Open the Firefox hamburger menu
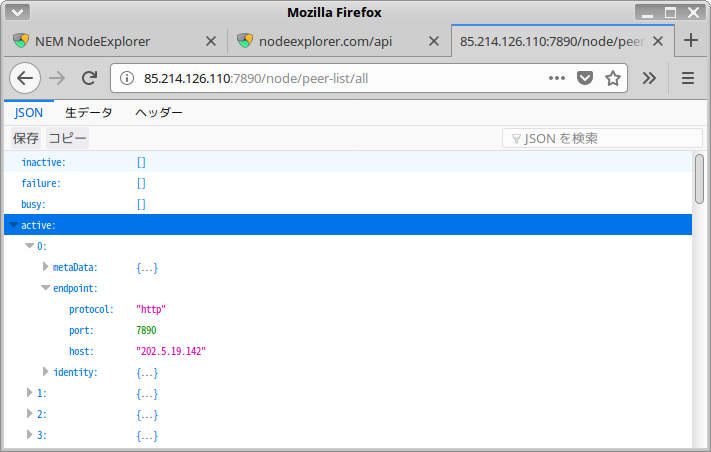Image resolution: width=711 pixels, height=452 pixels. coord(687,78)
